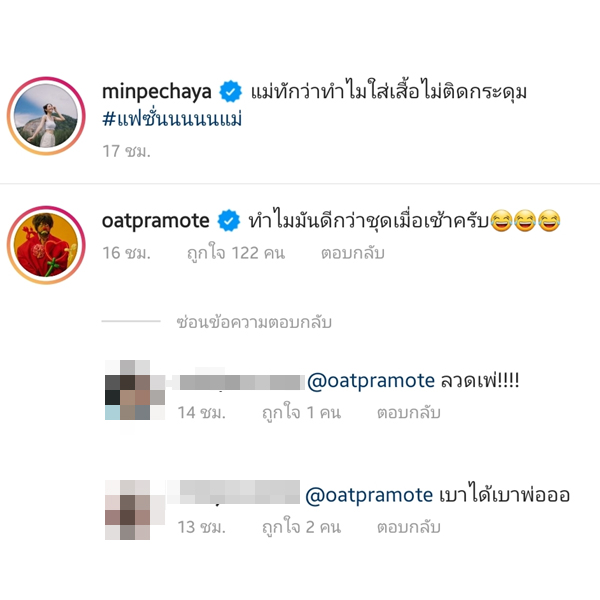Click the blue verified badge beside oatpramote
Image resolution: width=600 pixels, height=600 pixels.
pyautogui.click(x=229, y=221)
